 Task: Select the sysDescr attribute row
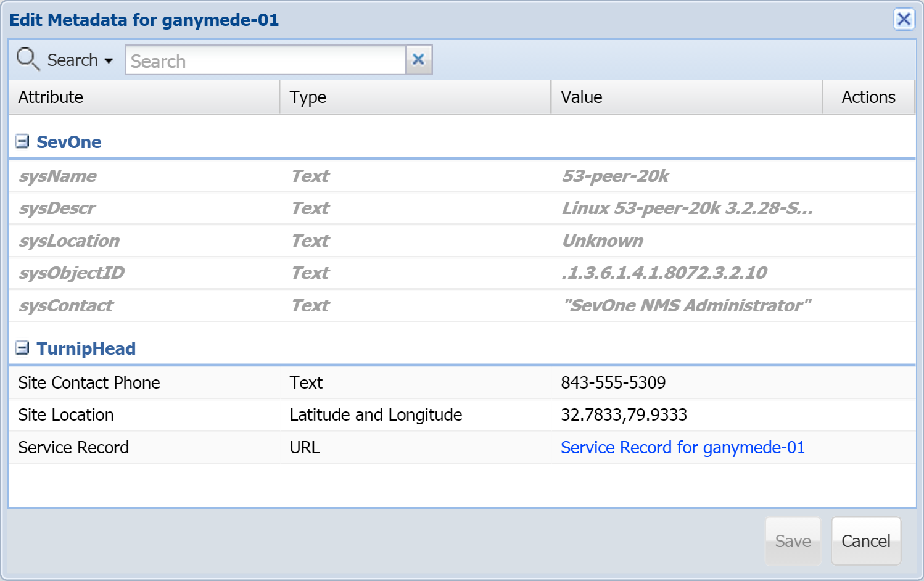click(x=462, y=208)
